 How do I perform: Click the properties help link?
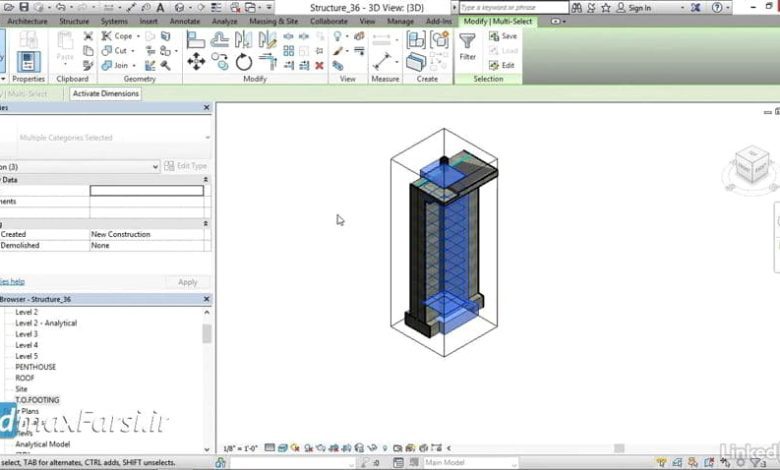(12, 282)
